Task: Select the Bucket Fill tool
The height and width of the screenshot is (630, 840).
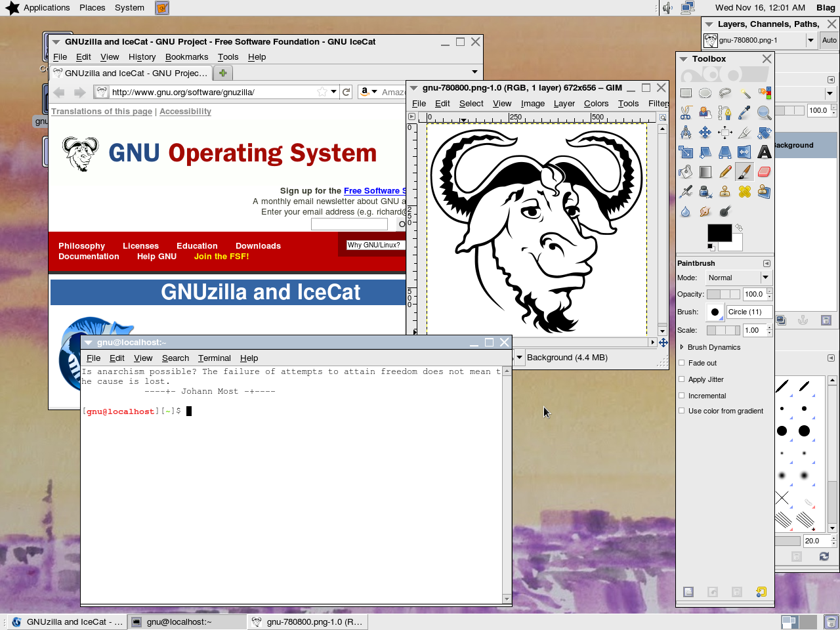Action: [x=686, y=172]
